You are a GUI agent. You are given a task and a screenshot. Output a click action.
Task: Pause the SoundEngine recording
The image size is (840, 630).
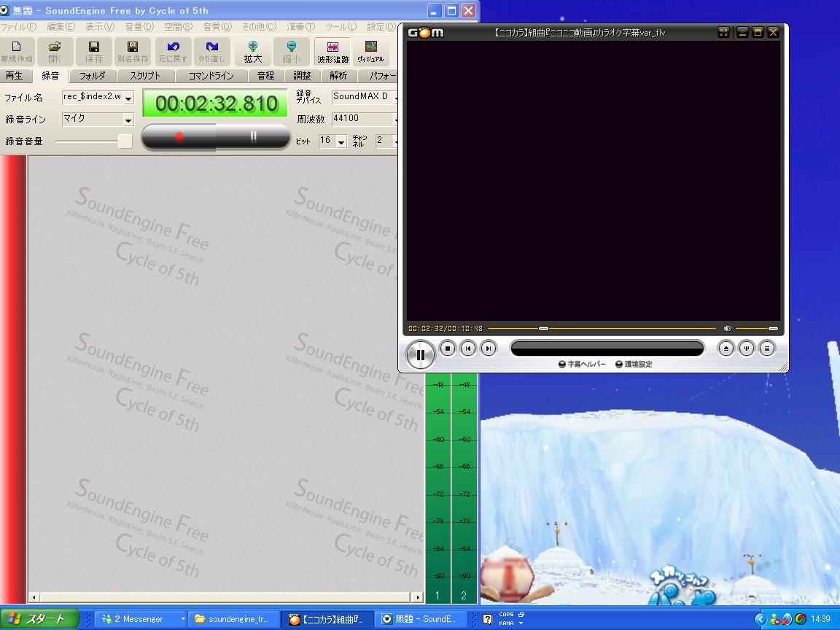coord(254,137)
